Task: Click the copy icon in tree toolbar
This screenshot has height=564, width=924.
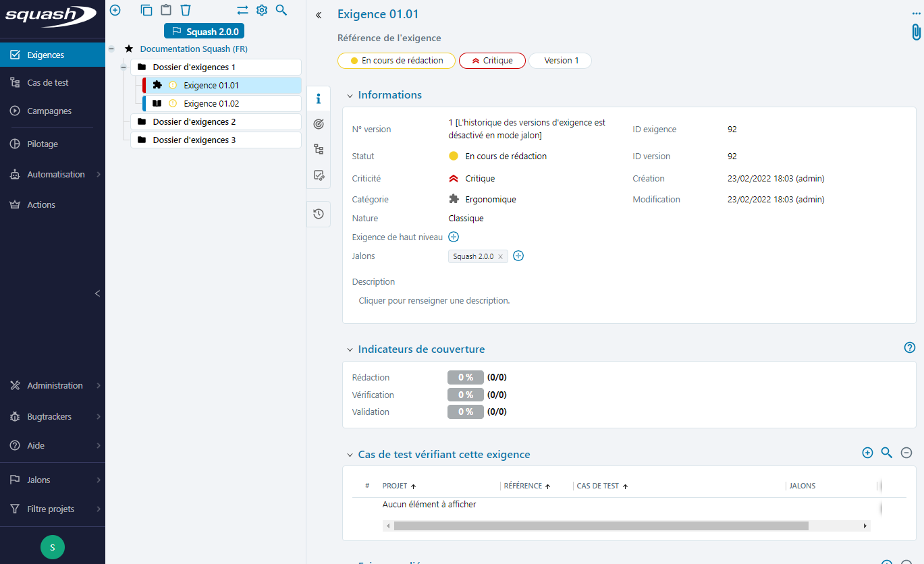Action: (146, 10)
